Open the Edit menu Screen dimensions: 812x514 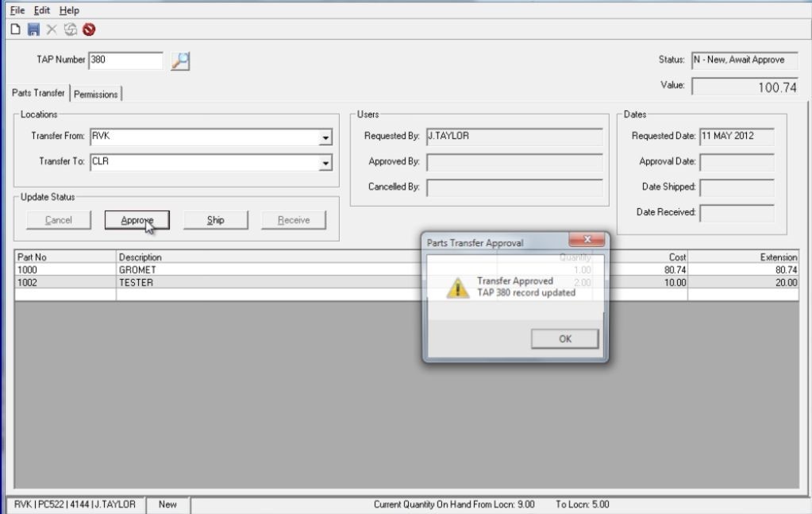point(41,10)
